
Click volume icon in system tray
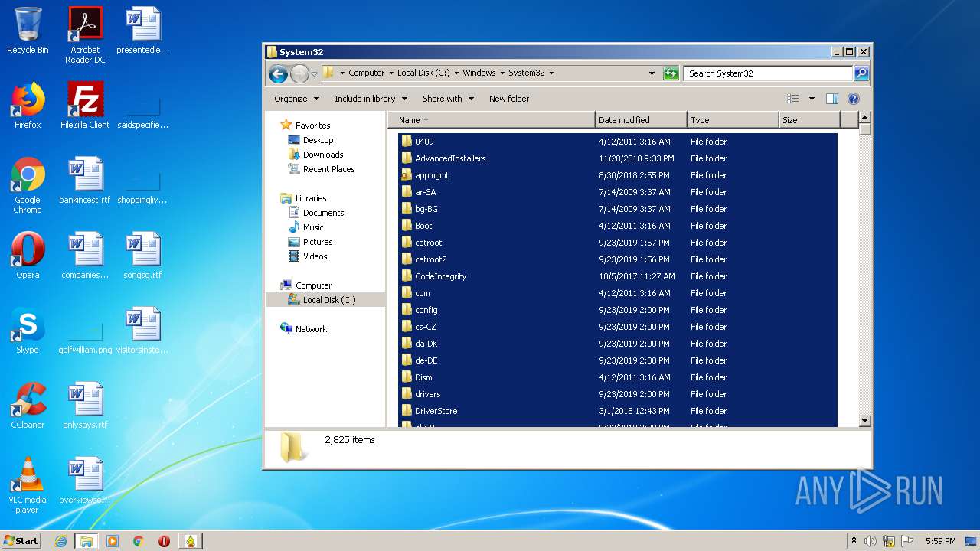pos(871,541)
